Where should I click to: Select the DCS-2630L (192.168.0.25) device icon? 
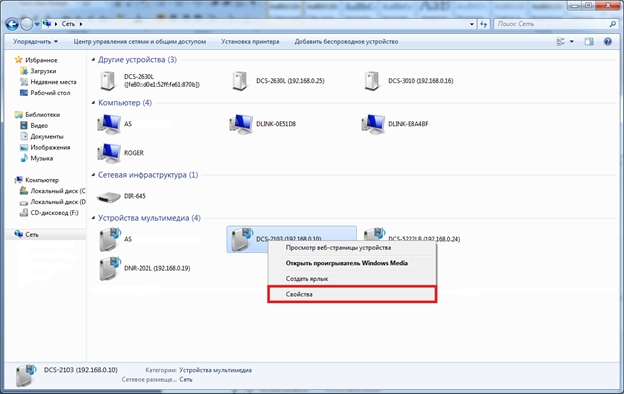239,81
